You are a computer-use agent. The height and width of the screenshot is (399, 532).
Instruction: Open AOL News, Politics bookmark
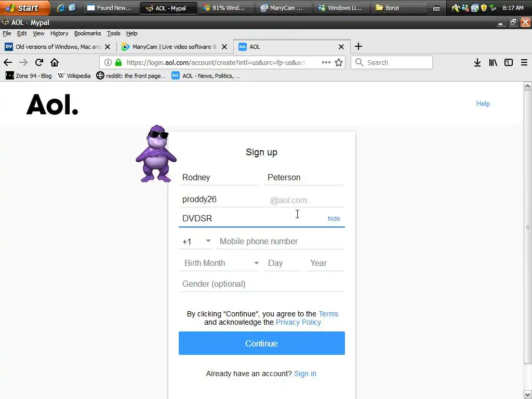[206, 76]
